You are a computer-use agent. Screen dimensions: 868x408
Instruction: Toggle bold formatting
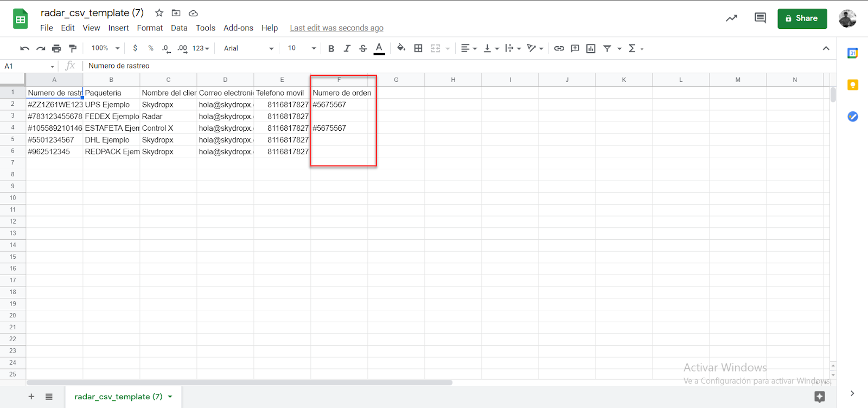tap(331, 48)
